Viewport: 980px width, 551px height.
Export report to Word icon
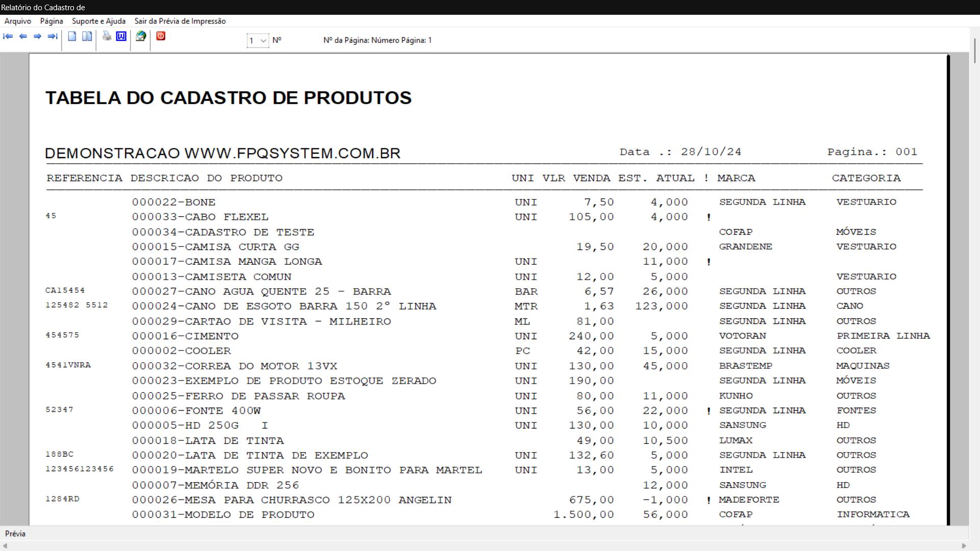pyautogui.click(x=121, y=36)
